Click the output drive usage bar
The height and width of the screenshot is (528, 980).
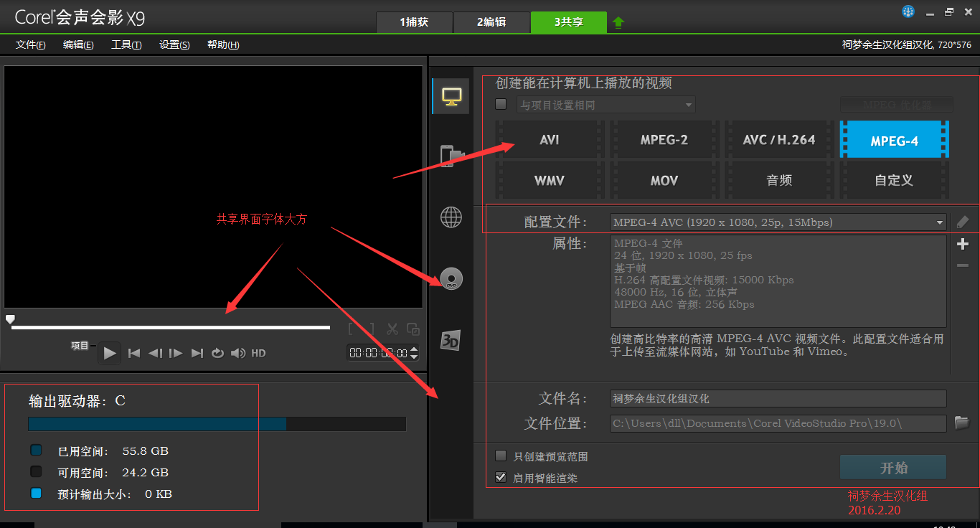(217, 424)
